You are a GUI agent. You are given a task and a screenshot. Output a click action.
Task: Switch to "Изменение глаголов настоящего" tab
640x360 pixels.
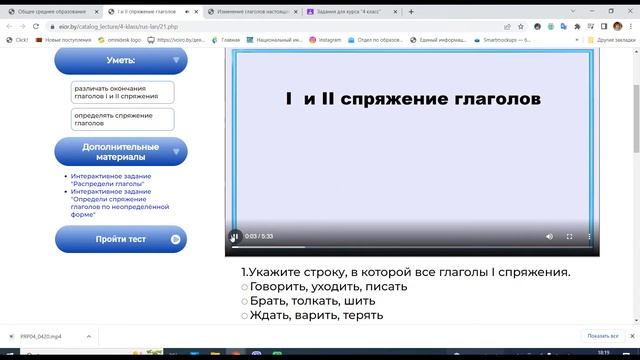click(x=252, y=12)
